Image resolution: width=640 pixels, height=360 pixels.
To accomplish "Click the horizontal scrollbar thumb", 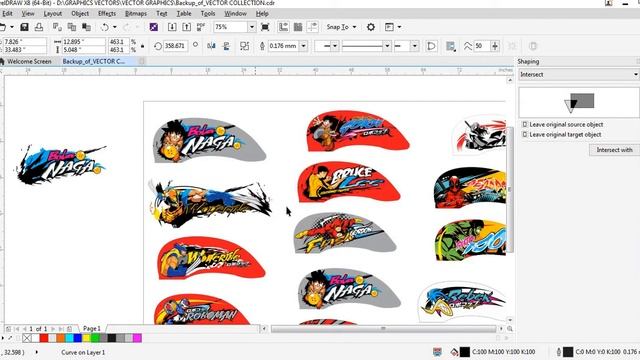I will (x=383, y=329).
